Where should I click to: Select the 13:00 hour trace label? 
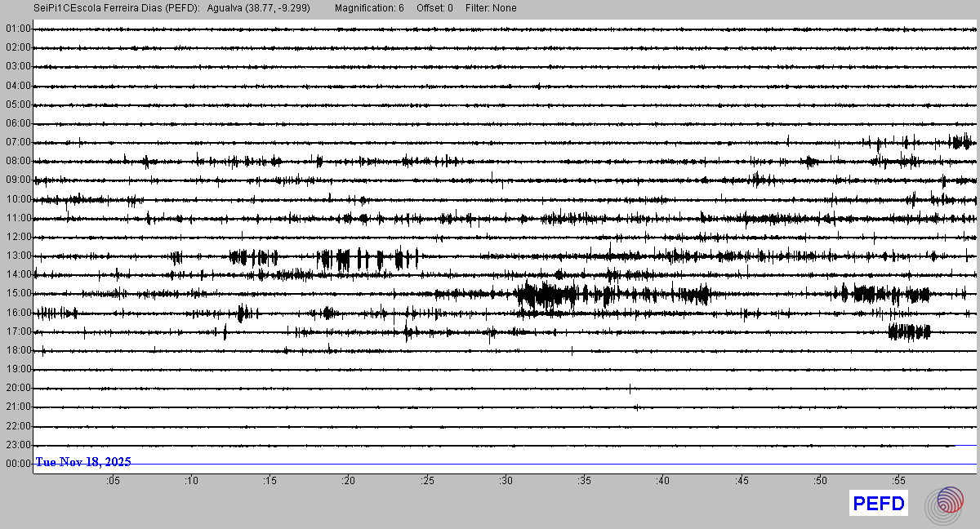[18, 256]
